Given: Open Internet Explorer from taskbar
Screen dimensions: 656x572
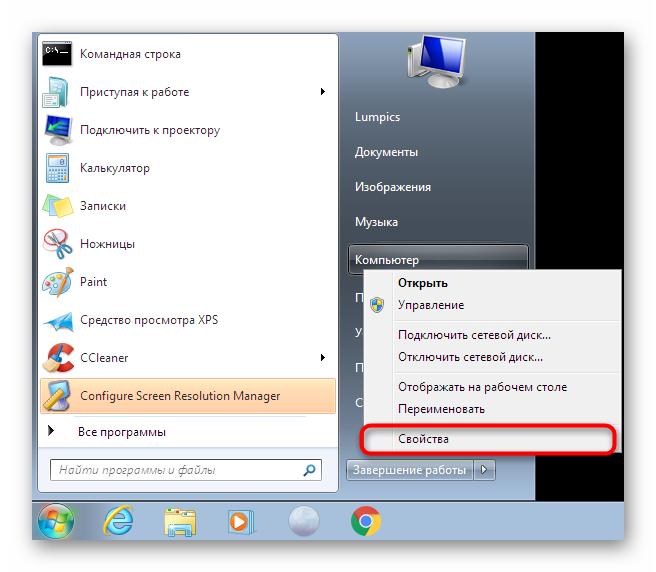Looking at the screenshot, I should coord(118,521).
